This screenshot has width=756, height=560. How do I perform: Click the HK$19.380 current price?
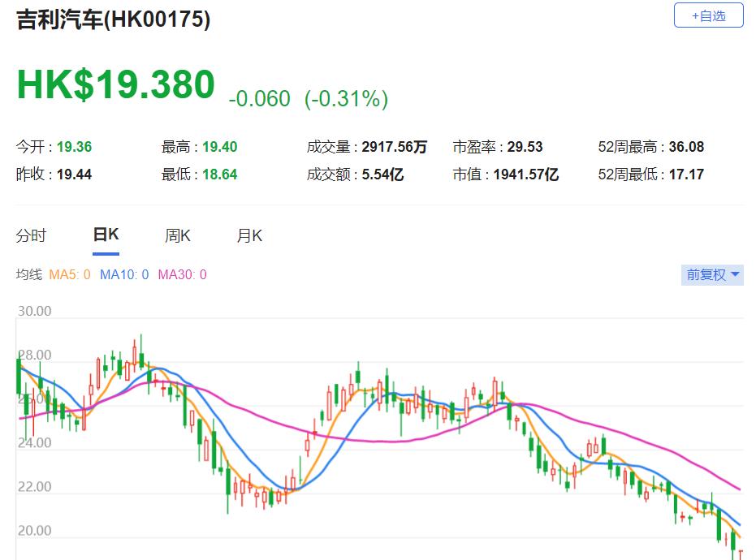pos(115,85)
